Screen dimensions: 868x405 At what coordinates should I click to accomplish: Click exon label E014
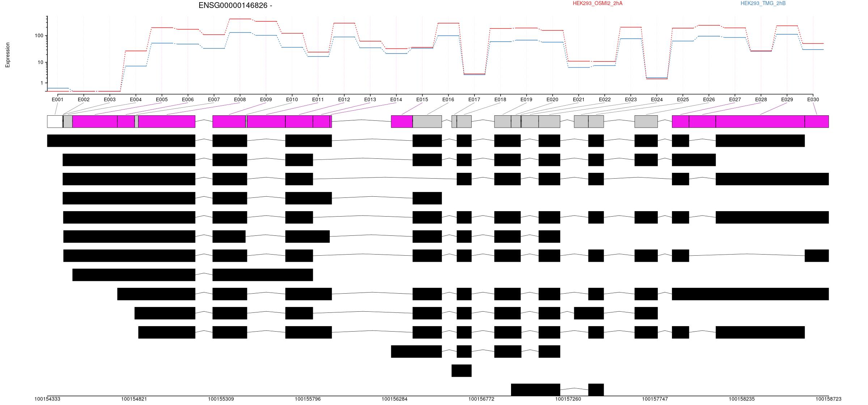(x=396, y=99)
